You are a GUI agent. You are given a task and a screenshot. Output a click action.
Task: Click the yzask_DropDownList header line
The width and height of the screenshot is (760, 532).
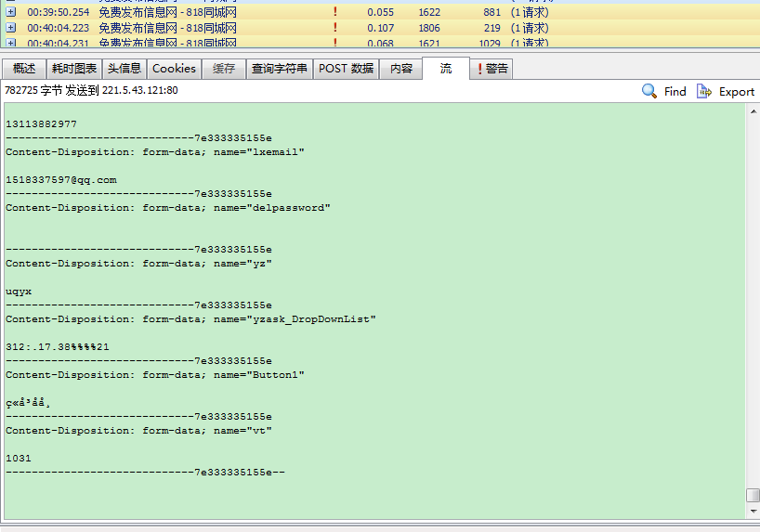point(190,319)
